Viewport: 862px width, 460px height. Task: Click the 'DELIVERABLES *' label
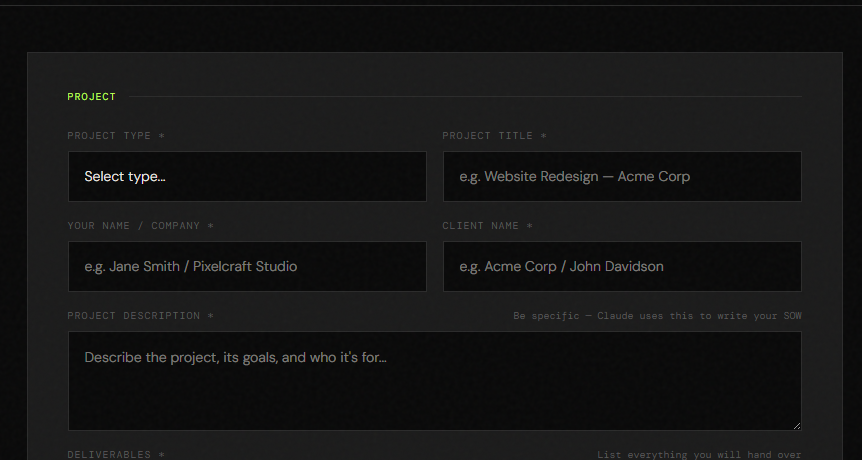116,455
